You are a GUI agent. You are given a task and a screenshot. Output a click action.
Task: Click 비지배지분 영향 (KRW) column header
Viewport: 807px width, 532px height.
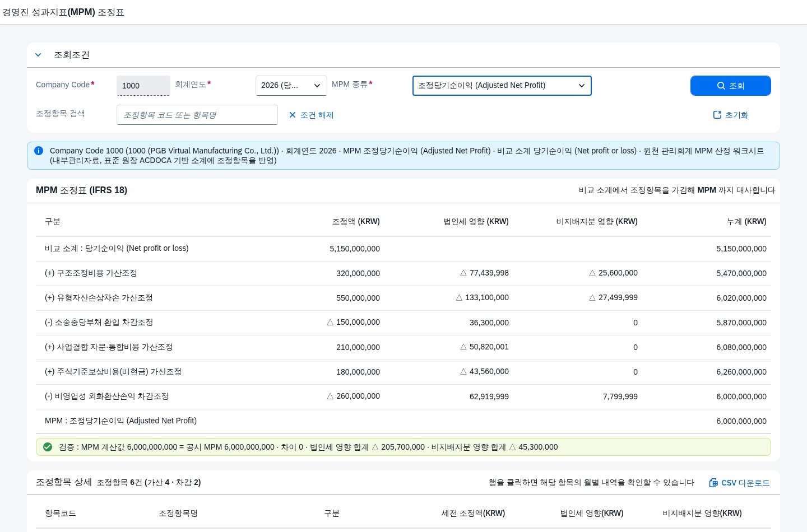(597, 222)
